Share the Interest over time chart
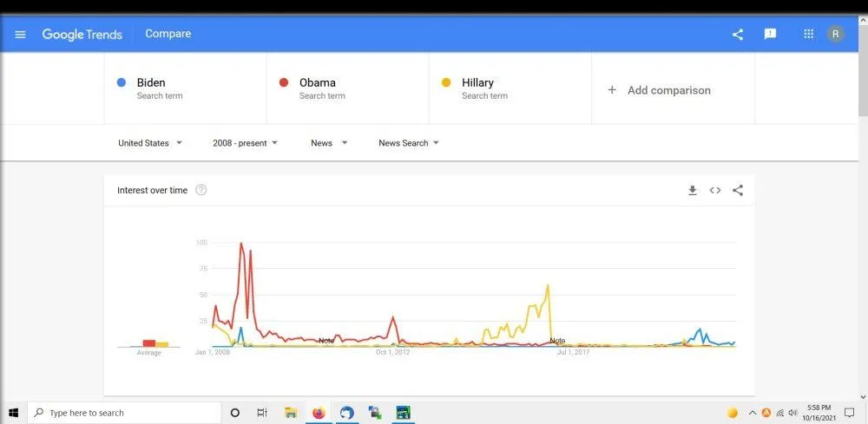The image size is (868, 424). [x=738, y=191]
